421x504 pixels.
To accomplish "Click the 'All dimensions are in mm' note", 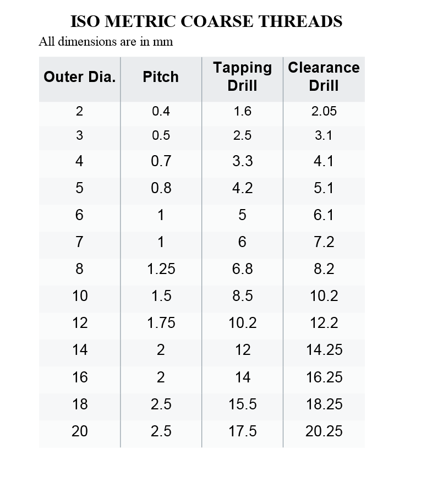I will (106, 42).
